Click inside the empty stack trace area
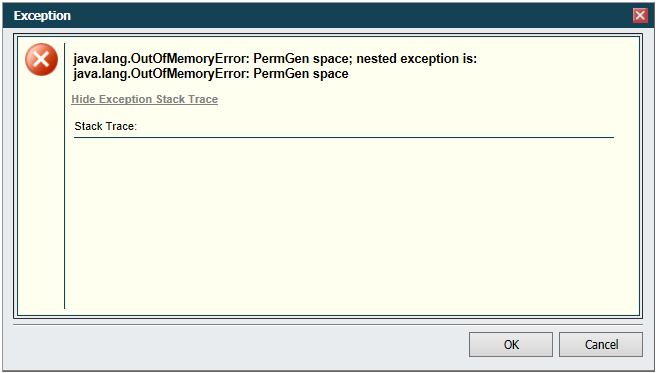Screen dimensions: 660x373 pos(343,223)
